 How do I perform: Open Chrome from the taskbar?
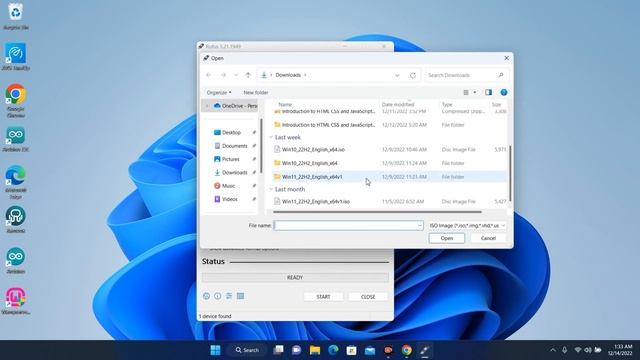(x=407, y=350)
